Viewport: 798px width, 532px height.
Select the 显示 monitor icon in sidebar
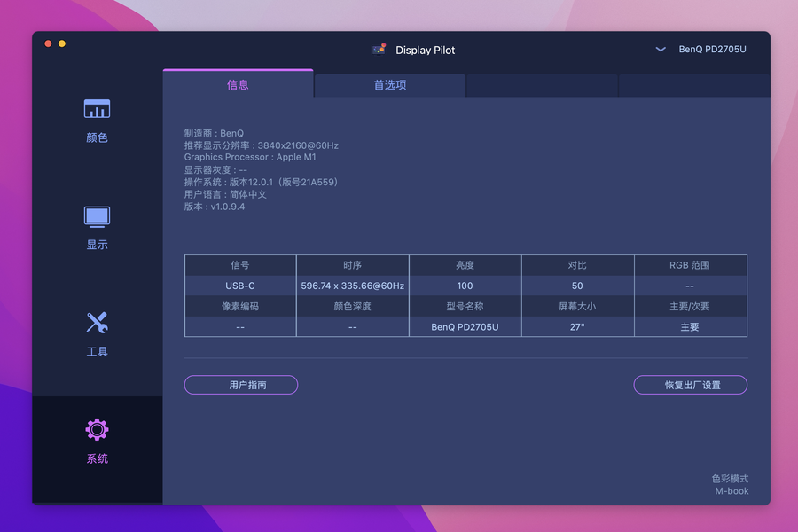[97, 216]
